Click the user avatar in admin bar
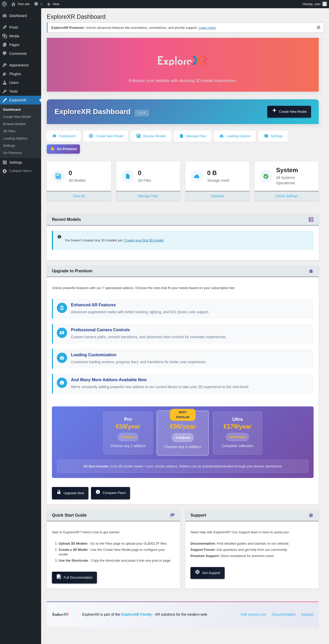329x644 pixels. pos(325,4)
